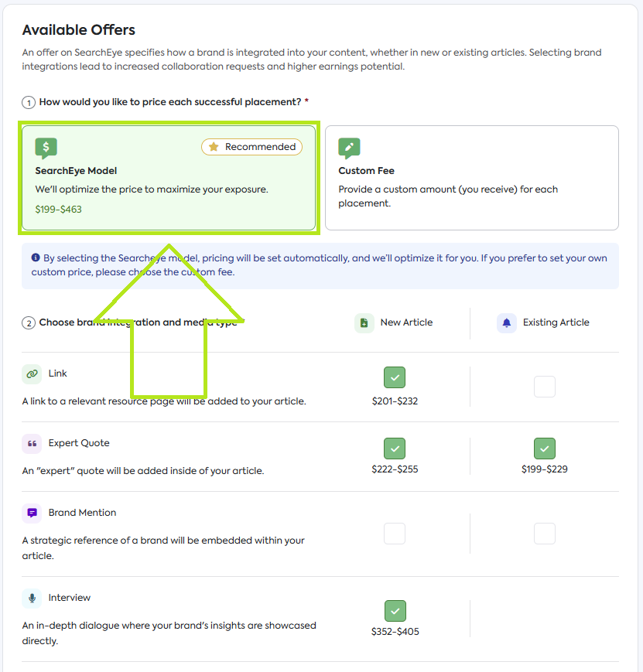Viewport: 643px width, 672px height.
Task: Click the Interview microphone icon
Action: 32,598
